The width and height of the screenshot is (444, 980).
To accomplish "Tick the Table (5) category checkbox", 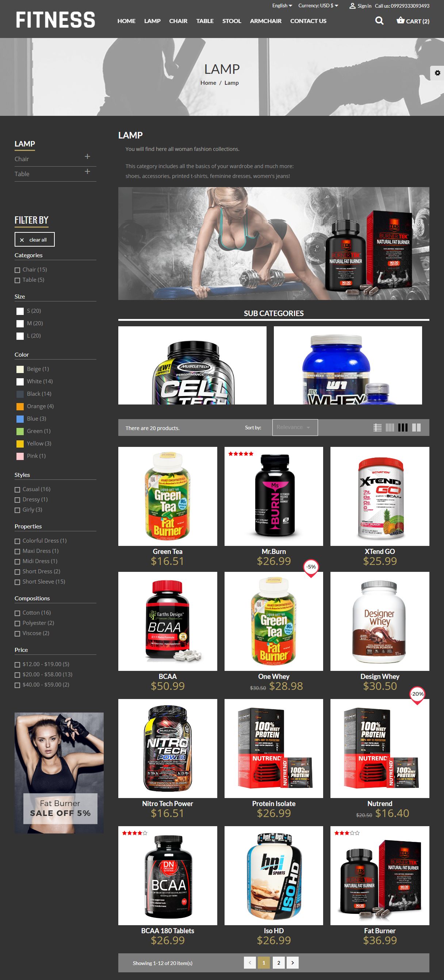I will click(17, 280).
